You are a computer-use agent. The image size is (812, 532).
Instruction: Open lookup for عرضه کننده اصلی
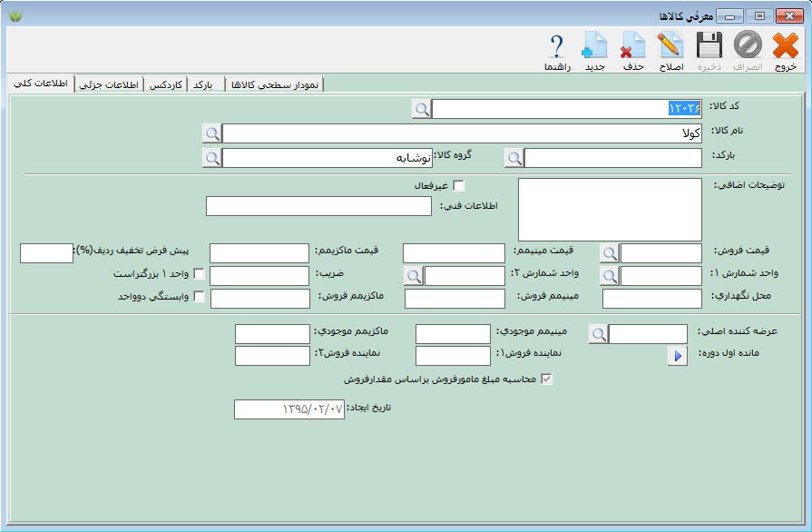pyautogui.click(x=598, y=334)
